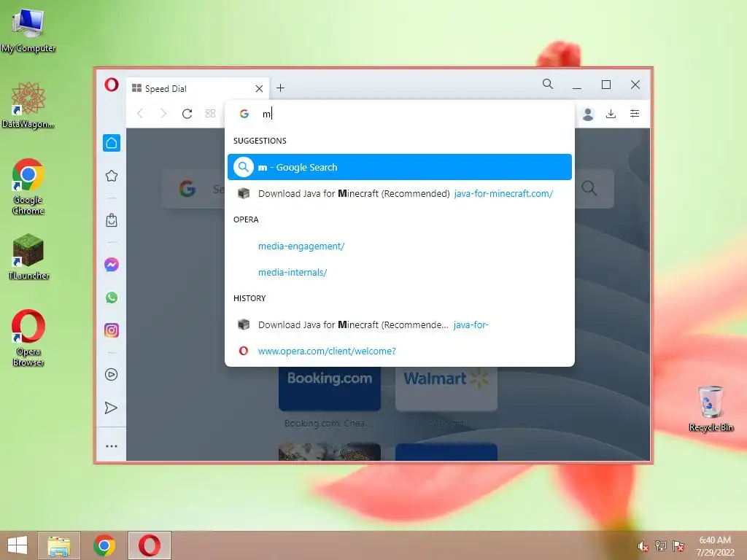Click the muted volume tray icon
Viewport: 747px width, 560px height.
643,546
